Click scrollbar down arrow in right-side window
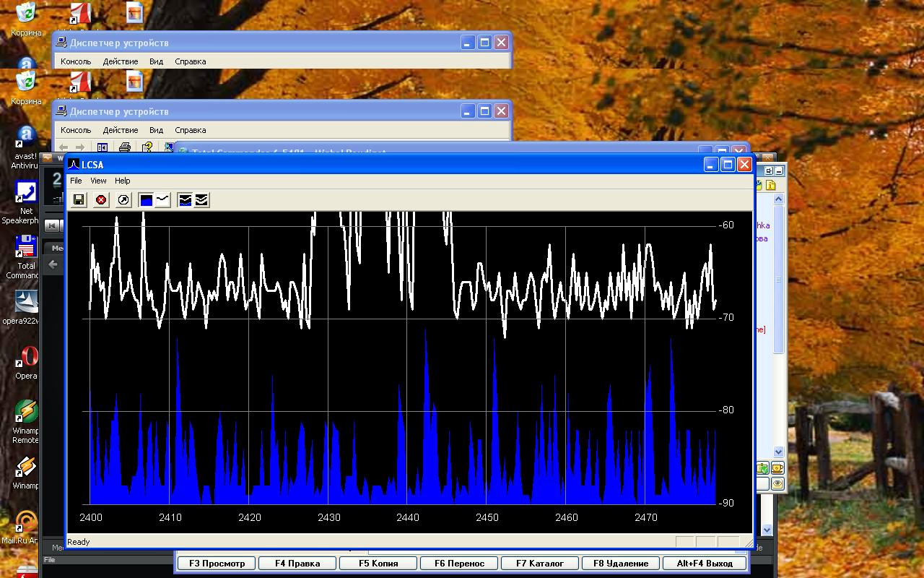The height and width of the screenshot is (578, 924). pyautogui.click(x=778, y=452)
